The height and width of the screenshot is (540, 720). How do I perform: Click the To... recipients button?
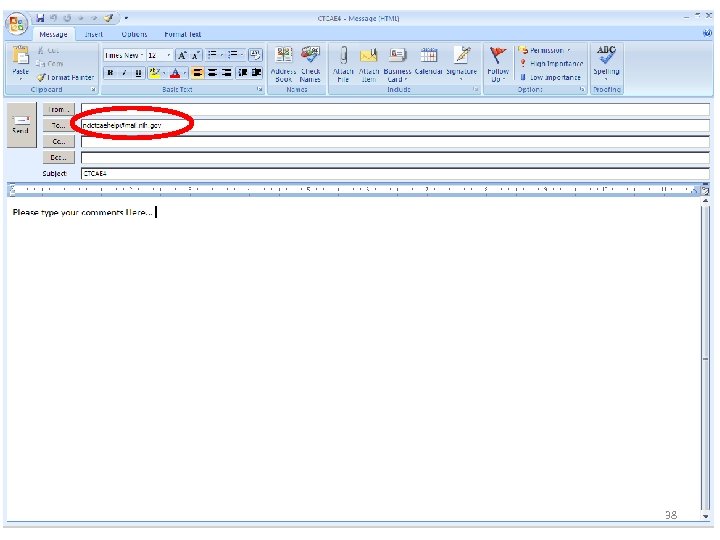click(x=58, y=125)
